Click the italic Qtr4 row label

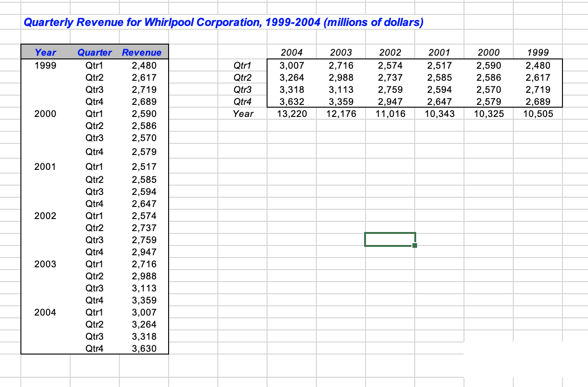pyautogui.click(x=243, y=101)
